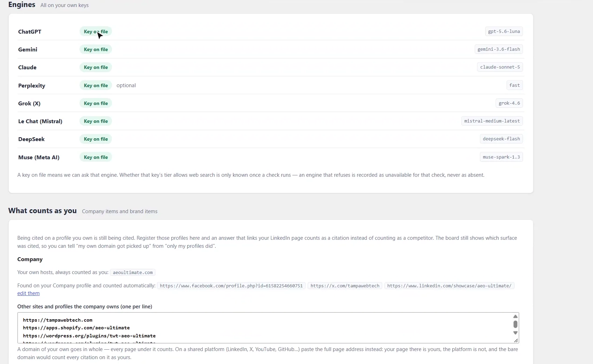Click the LinkedIn showcase URL chip
This screenshot has width=593, height=364.
coord(449,286)
